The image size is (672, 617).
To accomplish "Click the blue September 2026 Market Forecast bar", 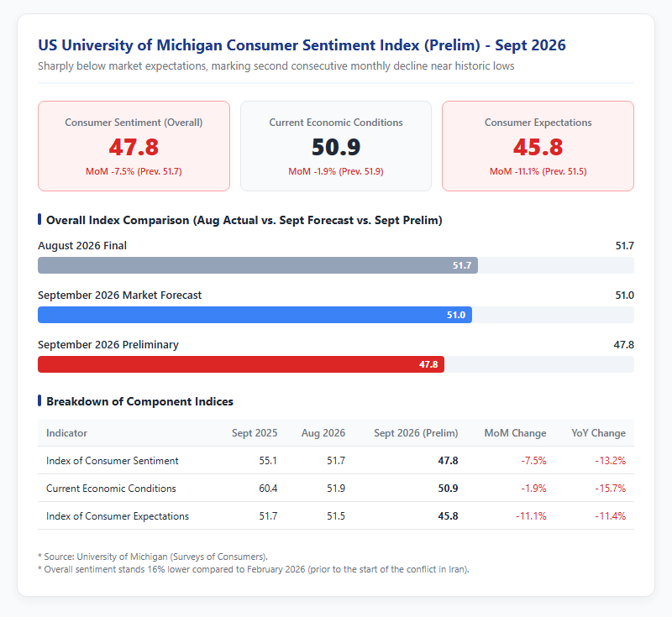I will point(255,315).
